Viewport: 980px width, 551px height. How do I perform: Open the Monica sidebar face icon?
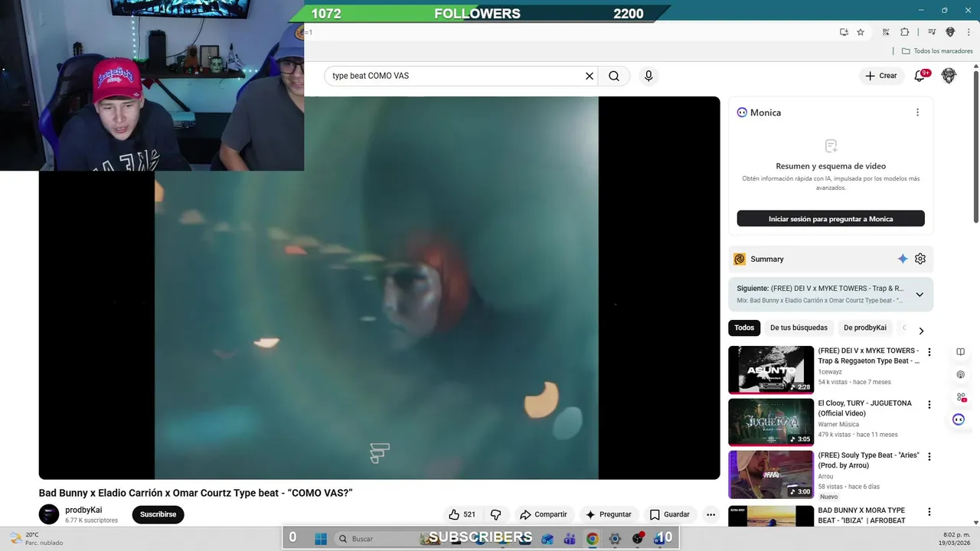[959, 419]
